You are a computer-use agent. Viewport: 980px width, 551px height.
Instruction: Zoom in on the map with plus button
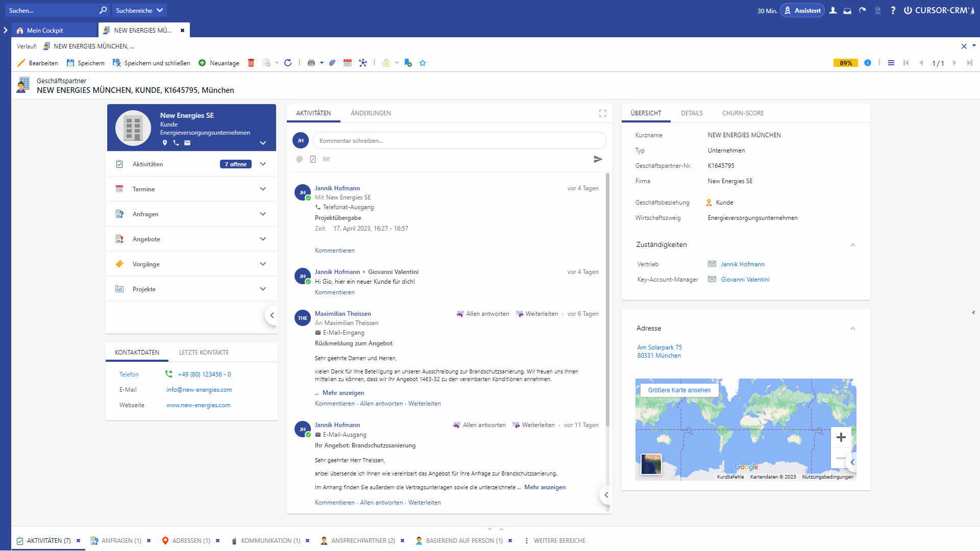click(841, 437)
